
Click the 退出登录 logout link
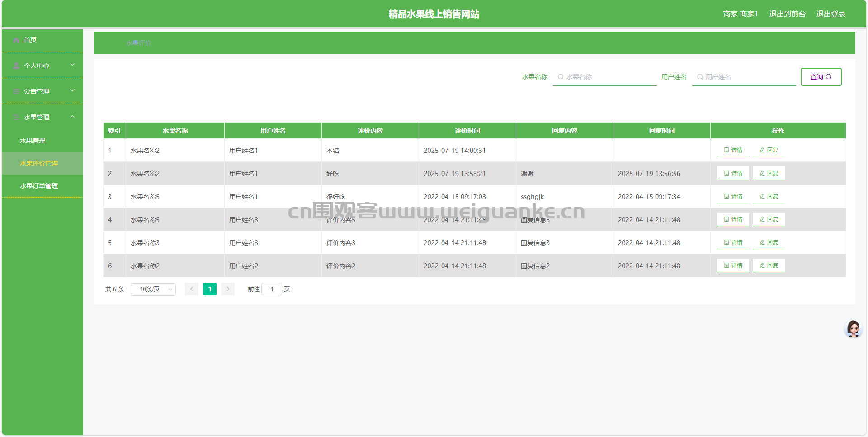(x=830, y=14)
